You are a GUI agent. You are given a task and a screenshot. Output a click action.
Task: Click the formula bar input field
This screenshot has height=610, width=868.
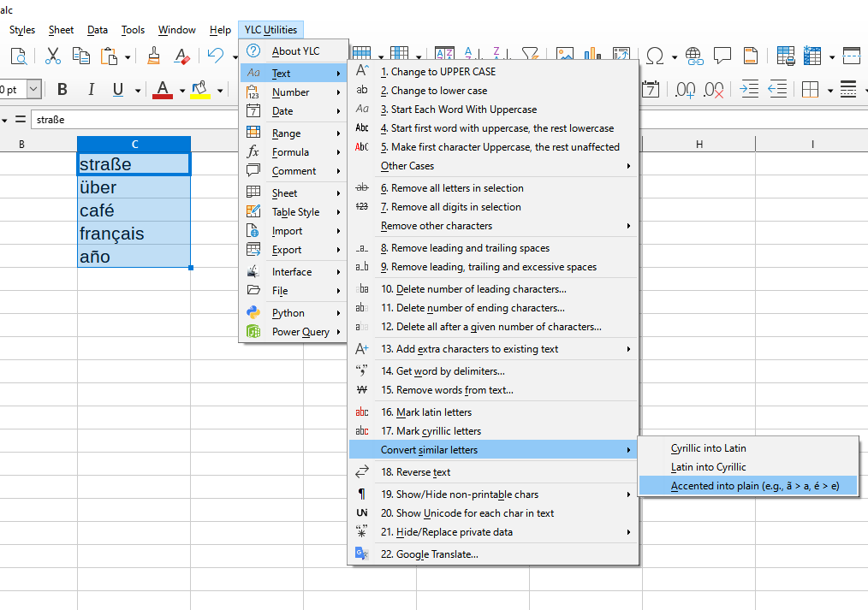point(128,119)
